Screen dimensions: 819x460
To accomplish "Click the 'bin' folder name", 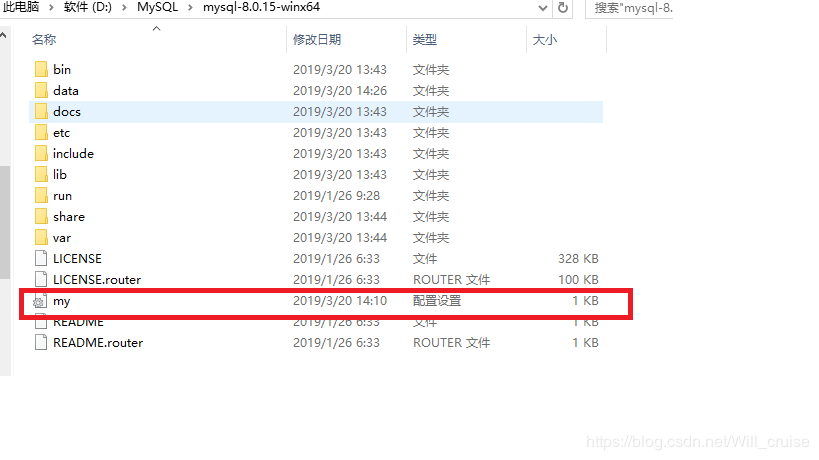I will [62, 69].
